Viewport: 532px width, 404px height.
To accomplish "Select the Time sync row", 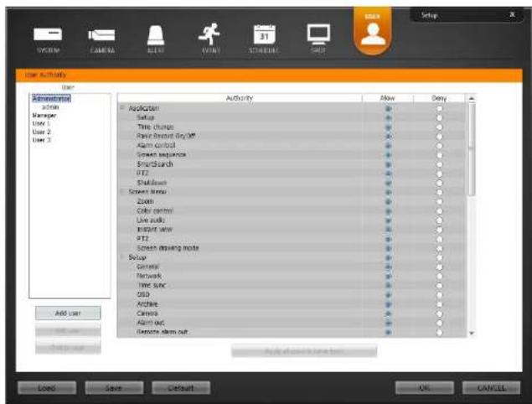I will coord(292,286).
